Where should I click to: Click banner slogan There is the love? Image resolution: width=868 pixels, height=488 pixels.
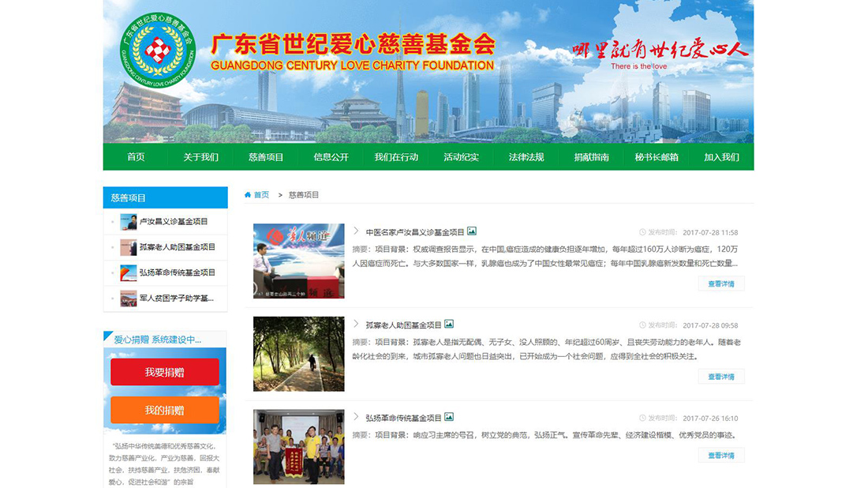click(639, 66)
